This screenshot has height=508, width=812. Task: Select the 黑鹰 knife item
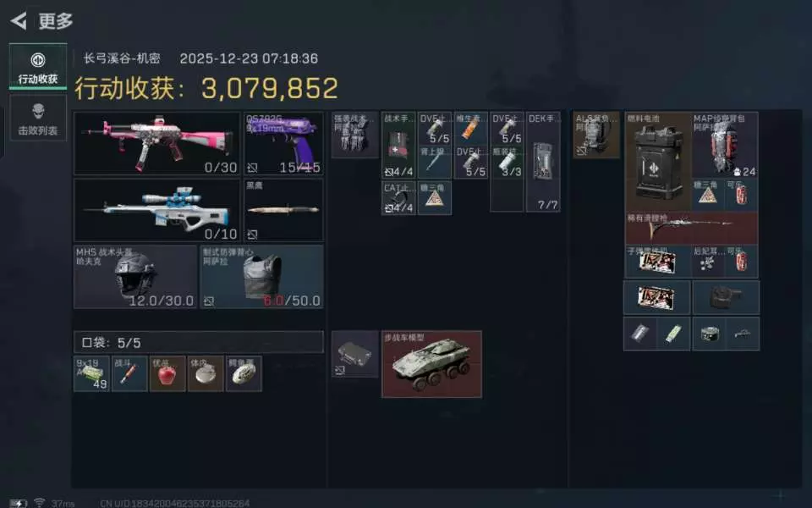click(x=284, y=210)
